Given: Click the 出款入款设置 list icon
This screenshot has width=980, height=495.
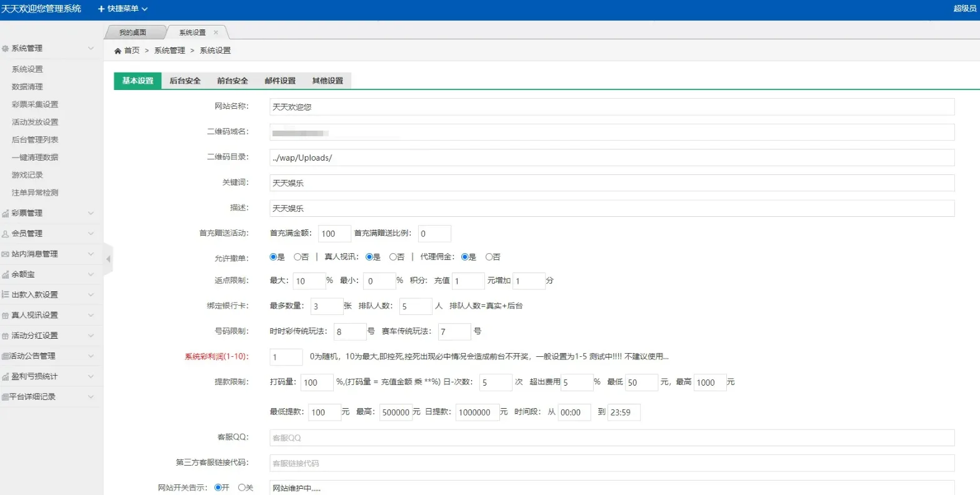Looking at the screenshot, I should point(6,294).
